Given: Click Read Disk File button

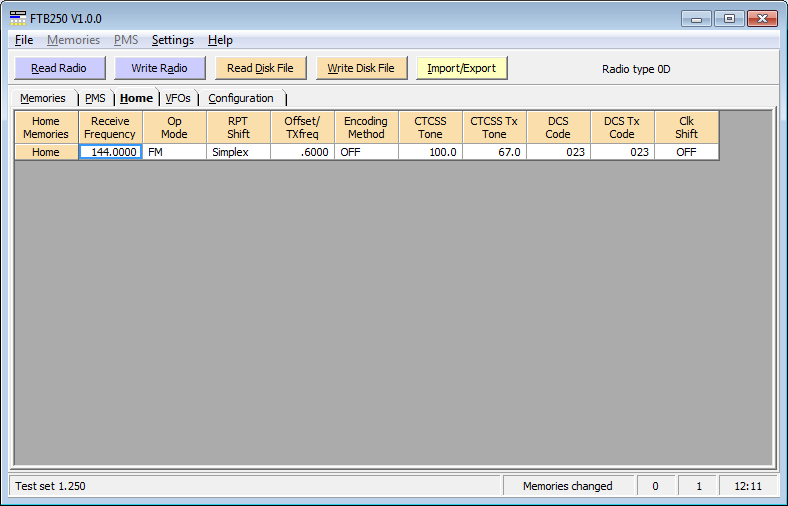Looking at the screenshot, I should [260, 68].
